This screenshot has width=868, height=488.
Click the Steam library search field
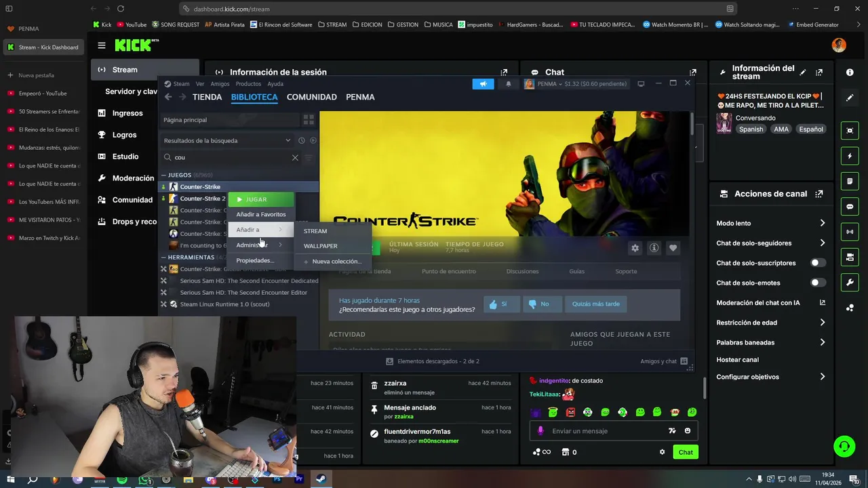point(231,157)
